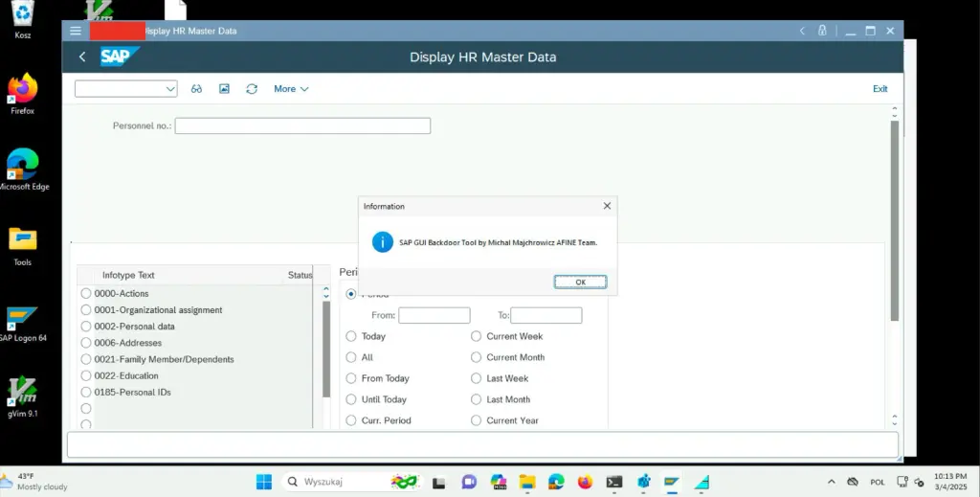This screenshot has width=980, height=497.
Task: Click the SAP hamburger menu icon
Action: tap(76, 31)
